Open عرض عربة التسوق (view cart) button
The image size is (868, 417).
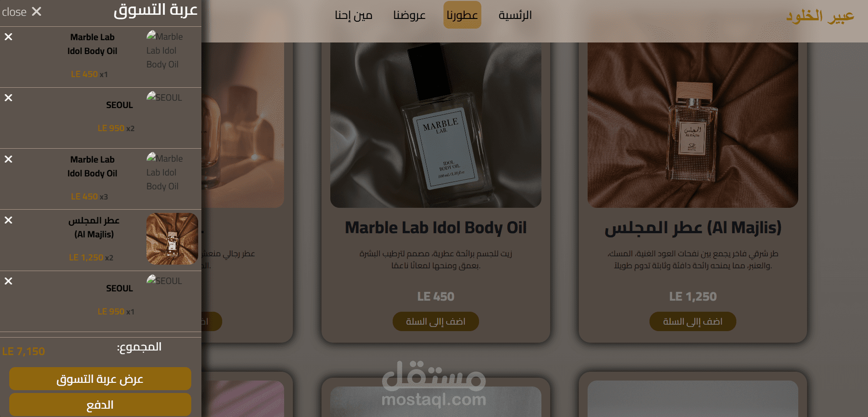coord(100,379)
